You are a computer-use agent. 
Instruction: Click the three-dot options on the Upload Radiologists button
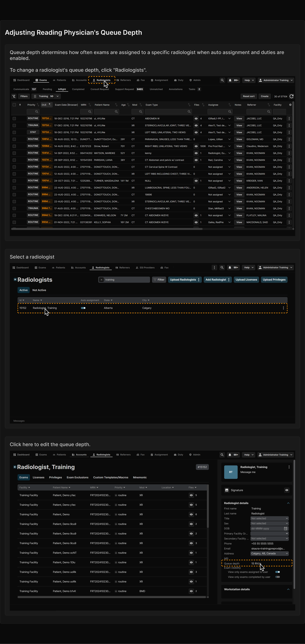coord(199,280)
